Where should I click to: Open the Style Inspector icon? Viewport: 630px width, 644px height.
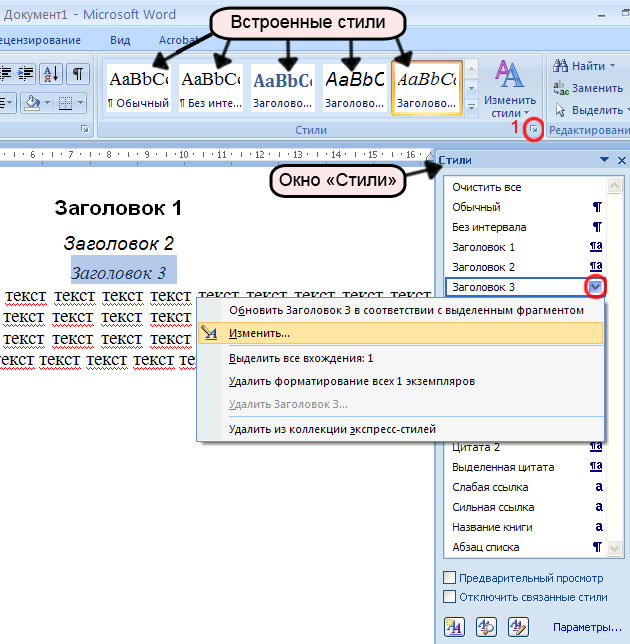pyautogui.click(x=486, y=627)
